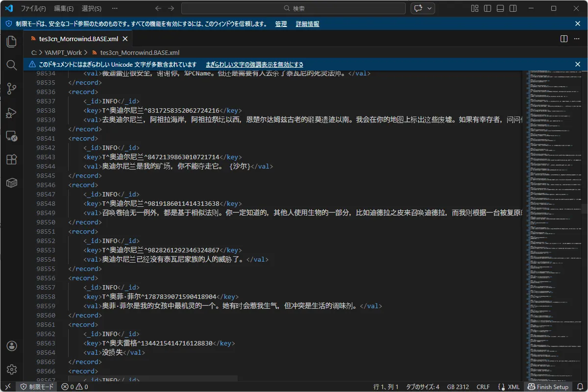Toggle the primary side bar layout button

pos(488,8)
